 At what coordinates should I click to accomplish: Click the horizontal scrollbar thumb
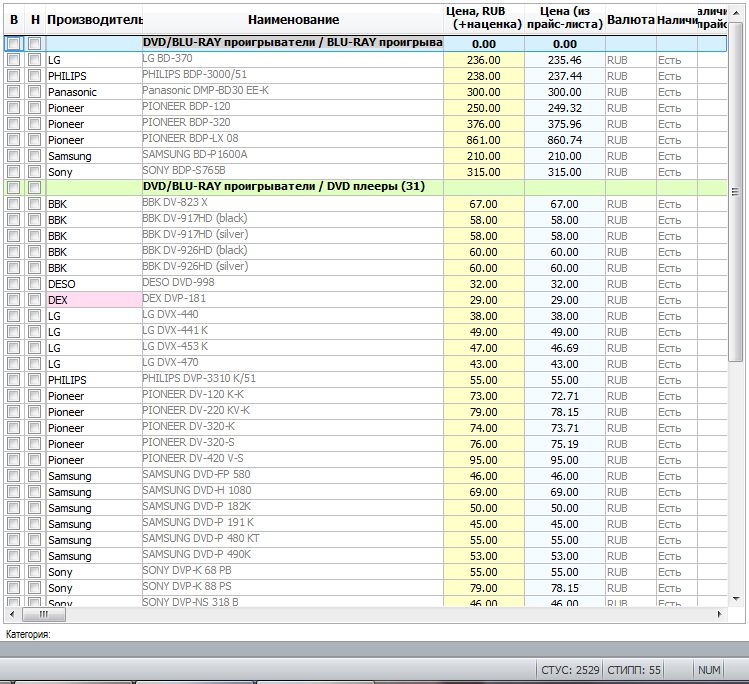[44, 614]
